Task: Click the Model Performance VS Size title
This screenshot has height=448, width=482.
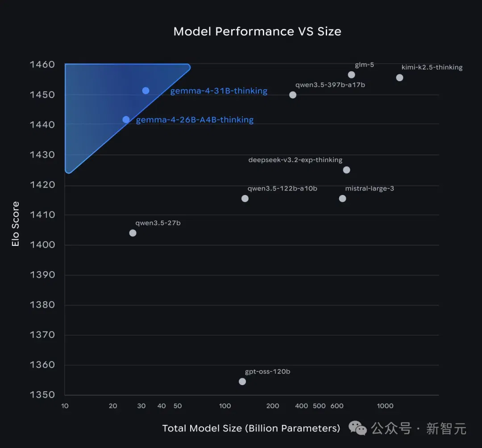Action: pyautogui.click(x=258, y=31)
